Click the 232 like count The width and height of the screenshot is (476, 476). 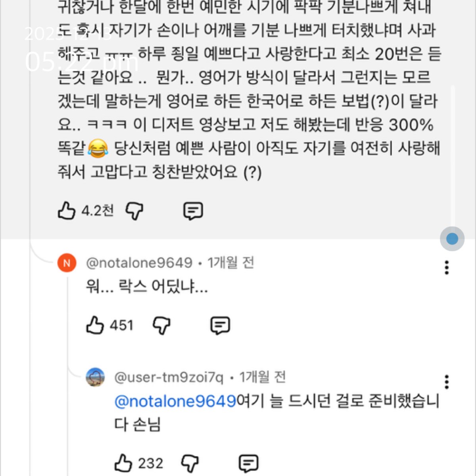(x=150, y=463)
